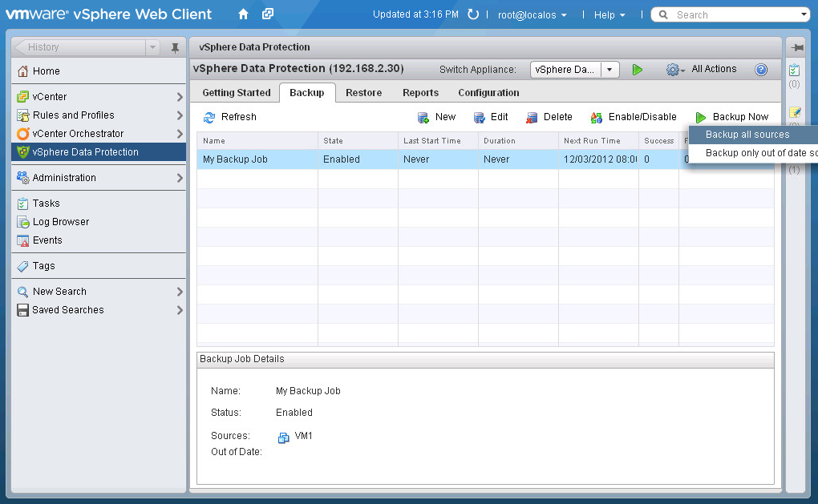Click the VM1 virtual machine icon
The height and width of the screenshot is (504, 818).
(283, 437)
